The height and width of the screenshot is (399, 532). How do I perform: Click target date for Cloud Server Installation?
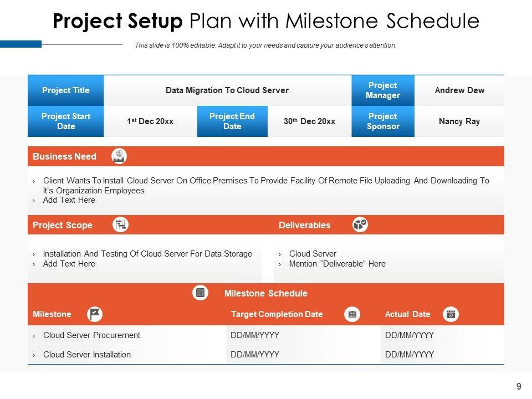255,355
